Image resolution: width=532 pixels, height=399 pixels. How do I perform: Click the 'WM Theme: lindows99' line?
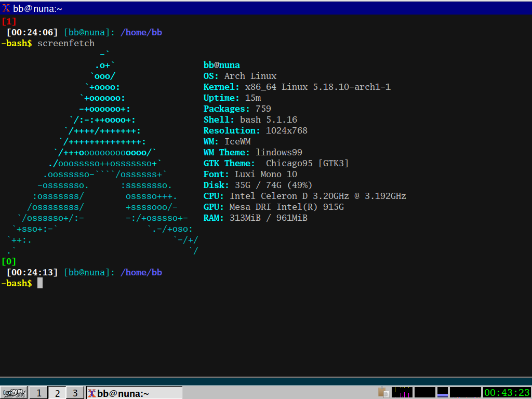pyautogui.click(x=253, y=152)
